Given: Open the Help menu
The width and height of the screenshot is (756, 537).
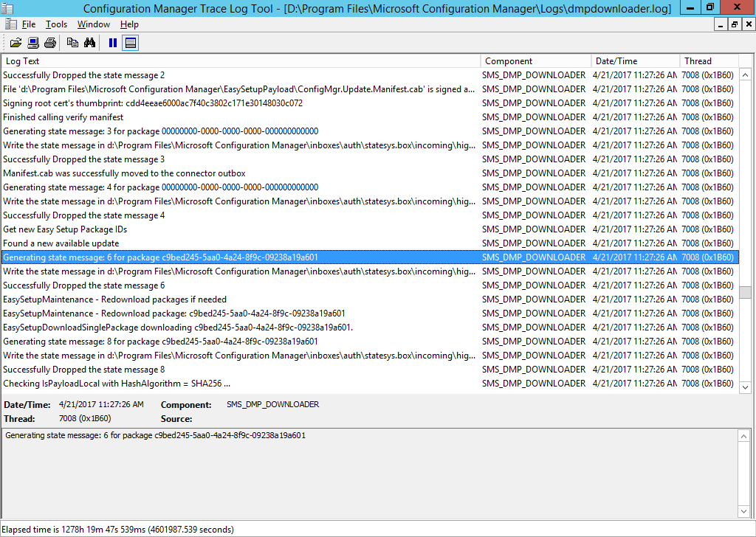Looking at the screenshot, I should 129,24.
